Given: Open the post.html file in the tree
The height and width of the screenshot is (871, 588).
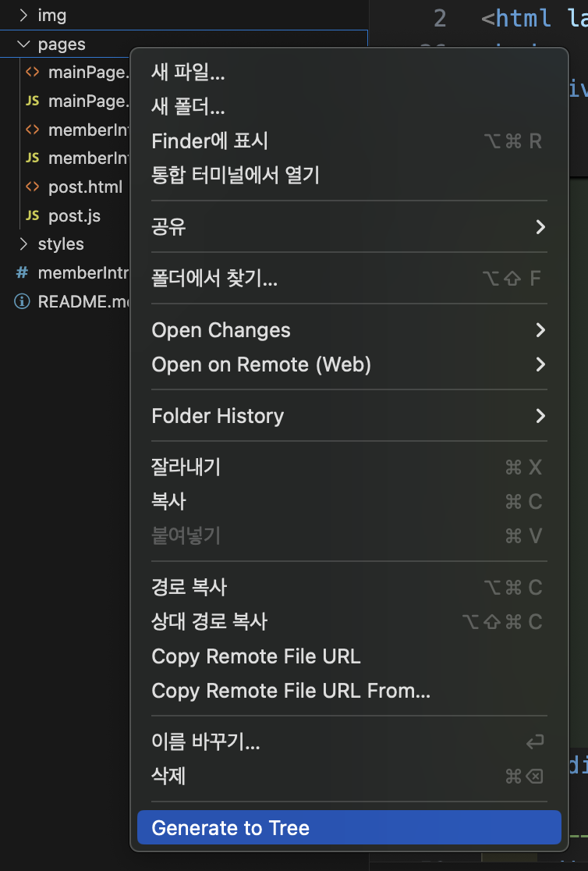Looking at the screenshot, I should tap(85, 187).
